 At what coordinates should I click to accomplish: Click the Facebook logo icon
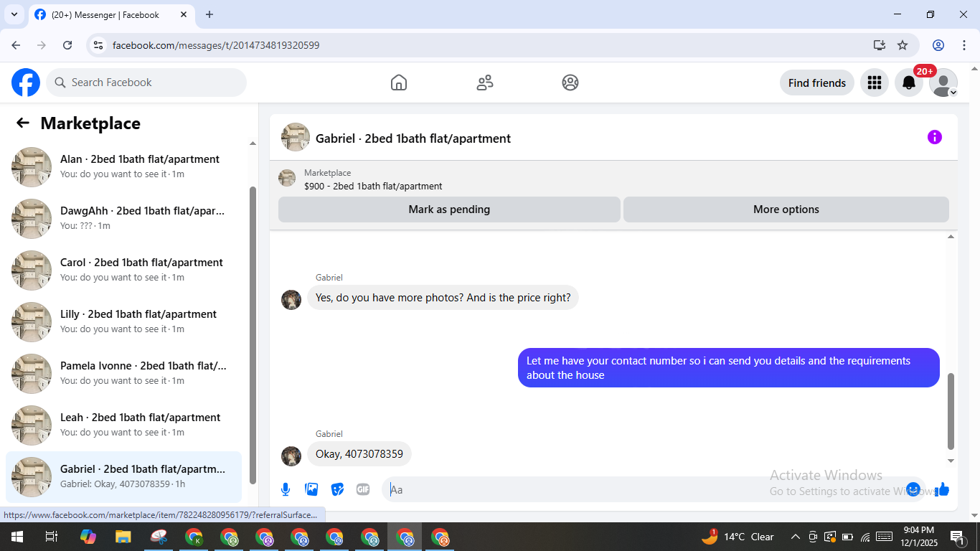click(x=26, y=83)
